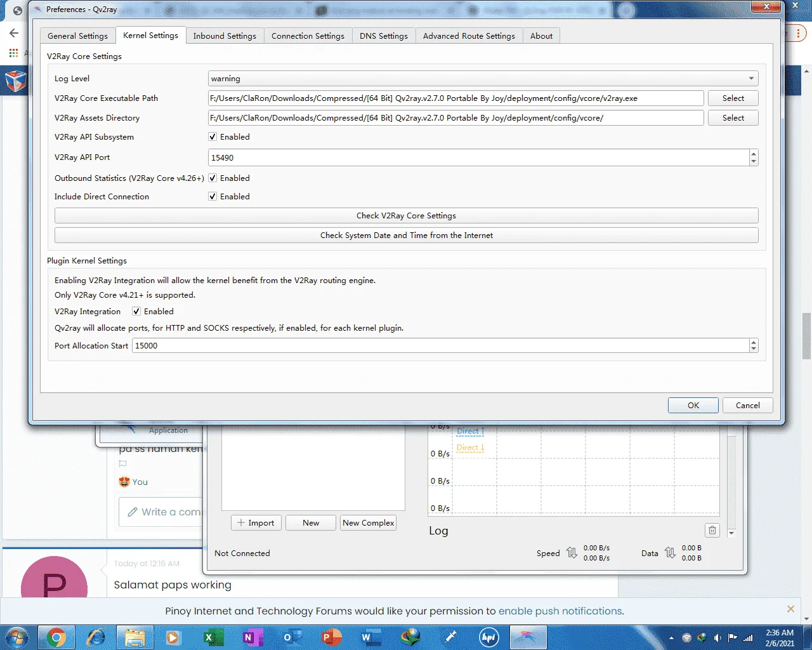Click Import button in Qv2ray main window
This screenshot has width=812, height=650.
click(256, 523)
